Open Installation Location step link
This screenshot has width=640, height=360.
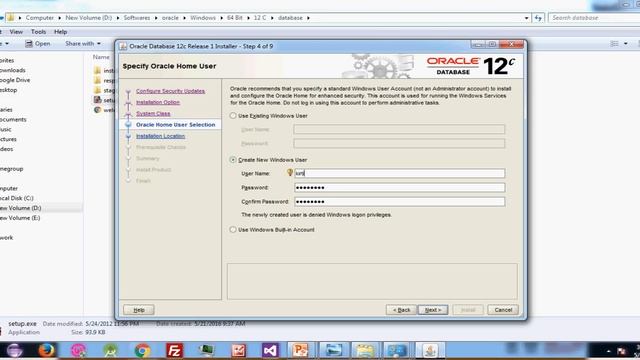pyautogui.click(x=160, y=136)
